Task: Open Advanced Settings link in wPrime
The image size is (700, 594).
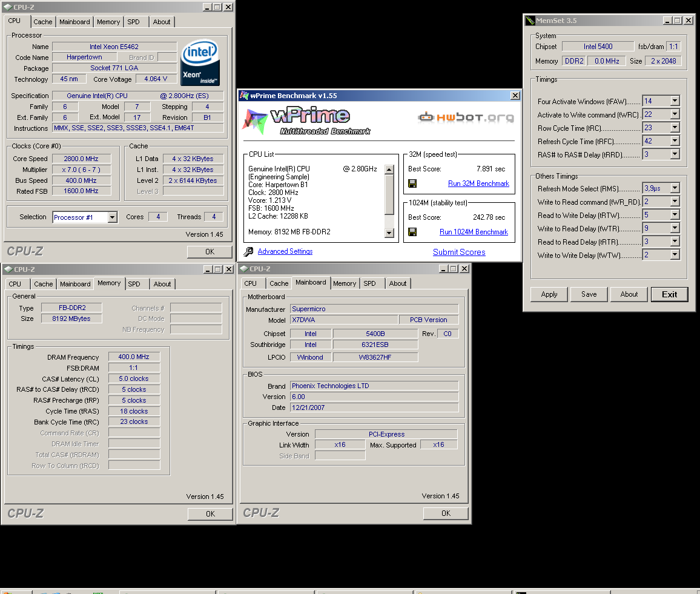Action: [x=285, y=251]
